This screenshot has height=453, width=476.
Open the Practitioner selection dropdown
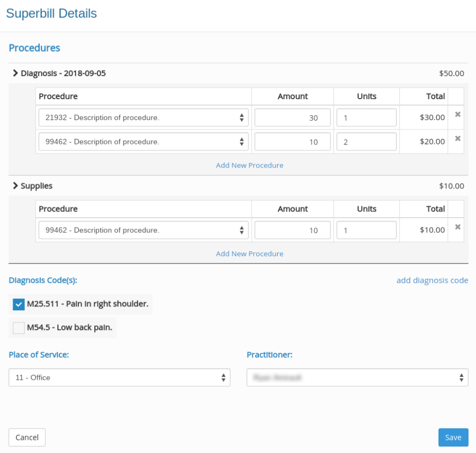click(x=358, y=378)
